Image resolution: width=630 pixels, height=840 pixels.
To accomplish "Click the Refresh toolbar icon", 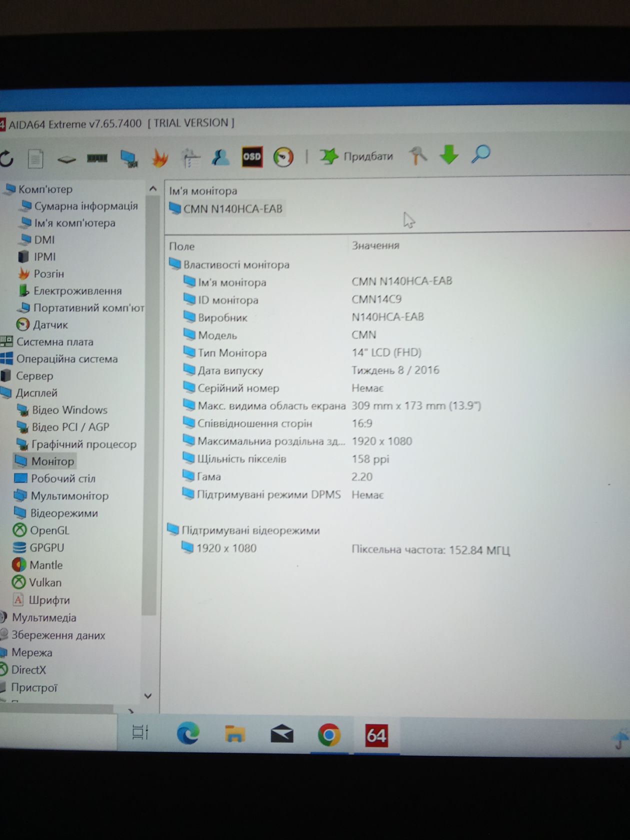I will [6, 159].
